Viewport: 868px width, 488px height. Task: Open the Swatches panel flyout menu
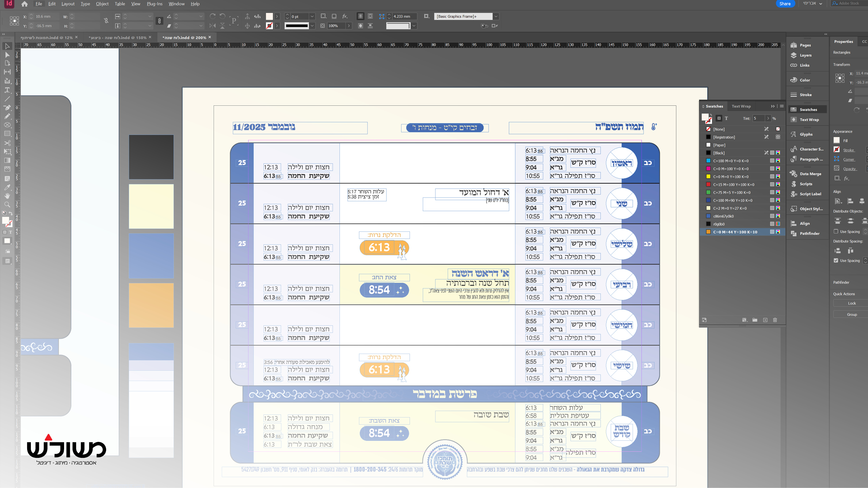(782, 106)
